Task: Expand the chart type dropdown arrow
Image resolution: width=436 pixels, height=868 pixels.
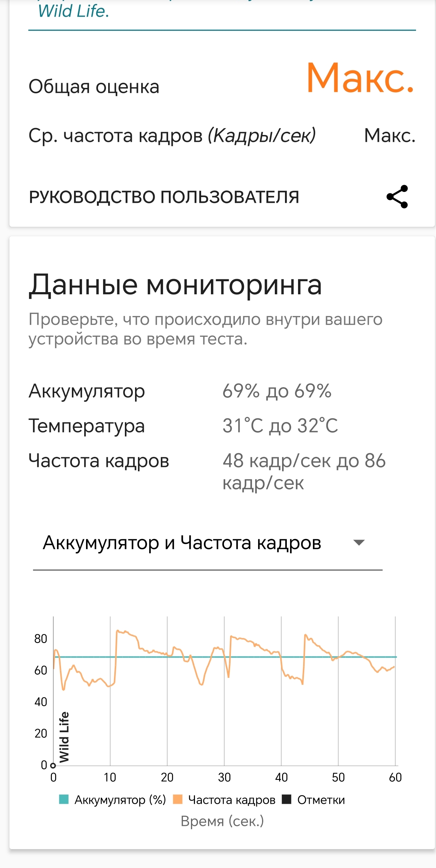Action: click(359, 542)
